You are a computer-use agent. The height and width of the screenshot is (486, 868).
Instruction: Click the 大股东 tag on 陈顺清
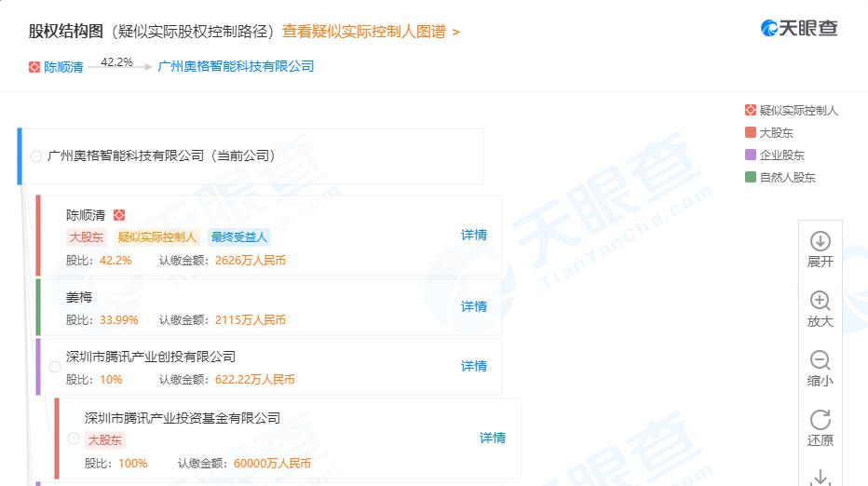pos(87,236)
